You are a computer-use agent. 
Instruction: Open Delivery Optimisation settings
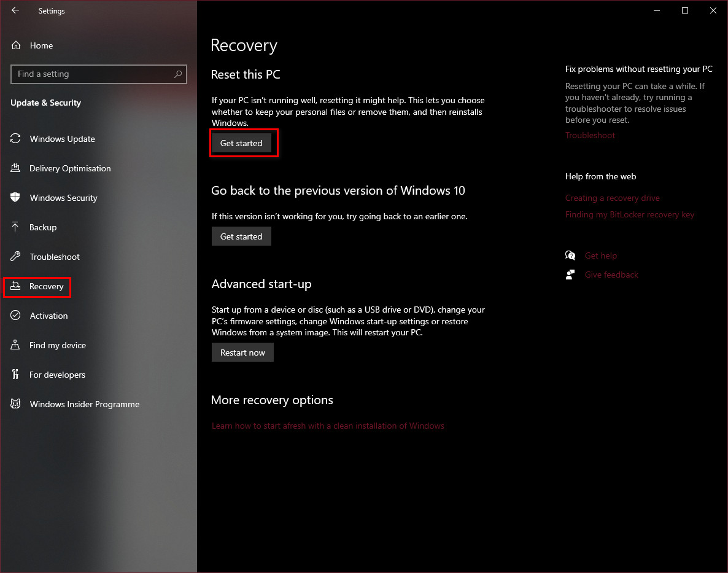pos(15,168)
